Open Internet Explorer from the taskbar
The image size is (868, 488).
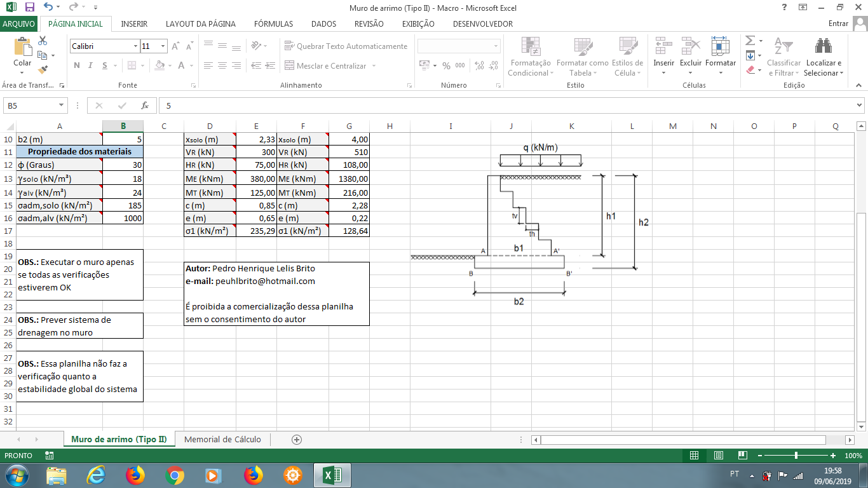[96, 475]
